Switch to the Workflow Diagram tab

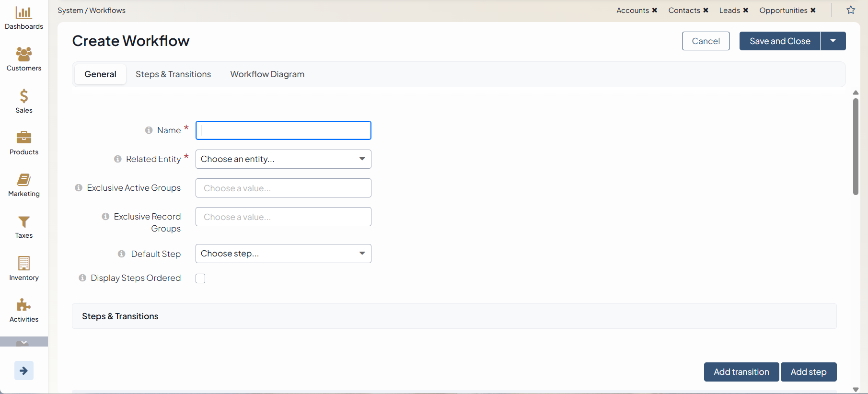point(267,74)
